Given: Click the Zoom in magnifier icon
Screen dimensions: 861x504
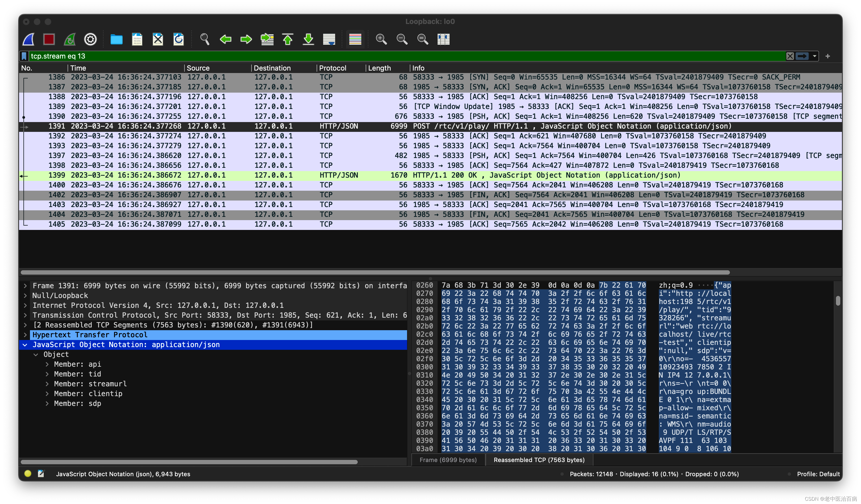Looking at the screenshot, I should click(381, 39).
